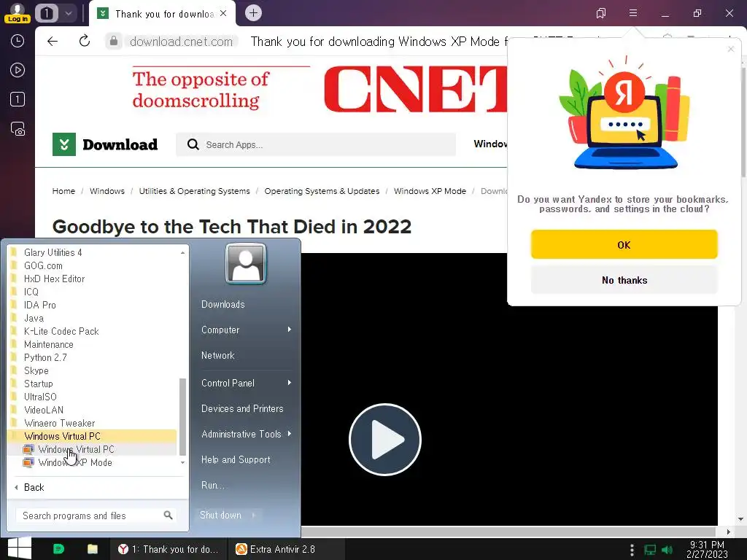Open the Home breadcrumb link
This screenshot has width=747, height=560.
pyautogui.click(x=63, y=191)
